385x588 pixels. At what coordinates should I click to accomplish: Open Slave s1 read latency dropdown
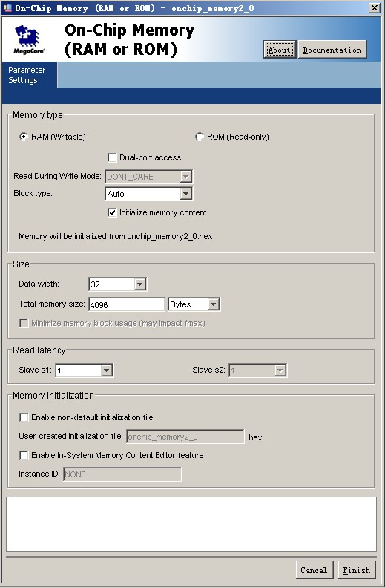click(x=85, y=370)
